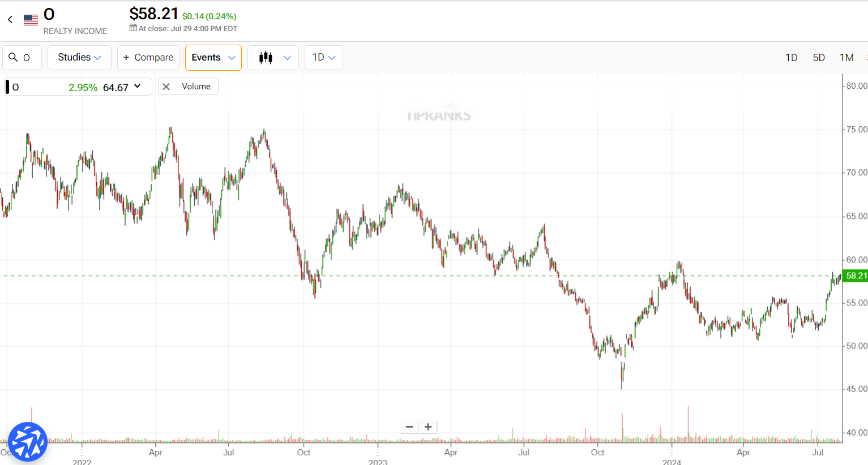Open the candlestick chart type icon
This screenshot has width=868, height=465.
[266, 58]
